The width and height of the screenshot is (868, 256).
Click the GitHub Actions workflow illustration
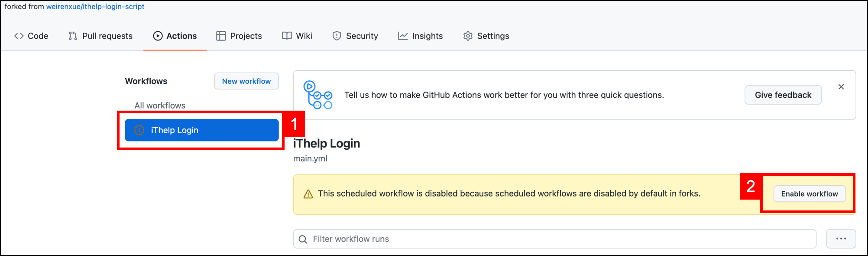click(317, 95)
